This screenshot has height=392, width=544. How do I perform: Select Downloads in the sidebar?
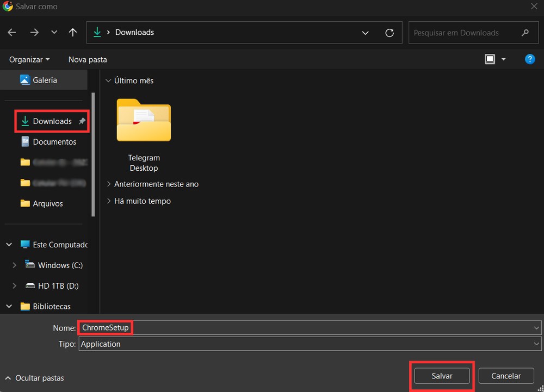tap(52, 121)
